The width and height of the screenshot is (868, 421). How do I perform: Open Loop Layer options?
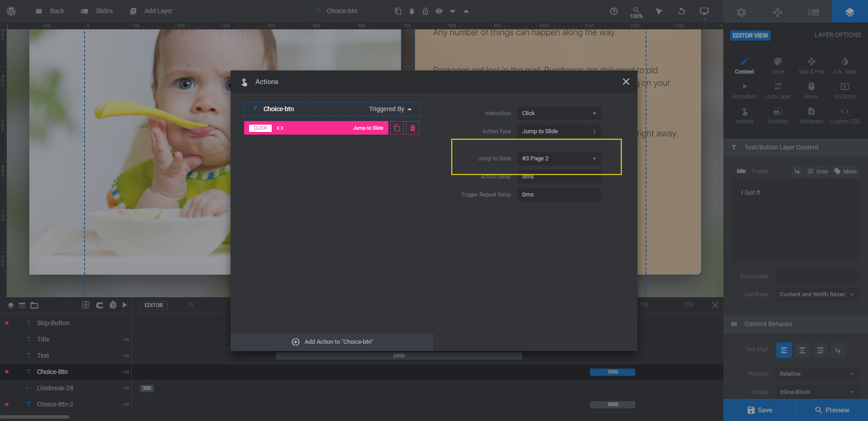778,91
